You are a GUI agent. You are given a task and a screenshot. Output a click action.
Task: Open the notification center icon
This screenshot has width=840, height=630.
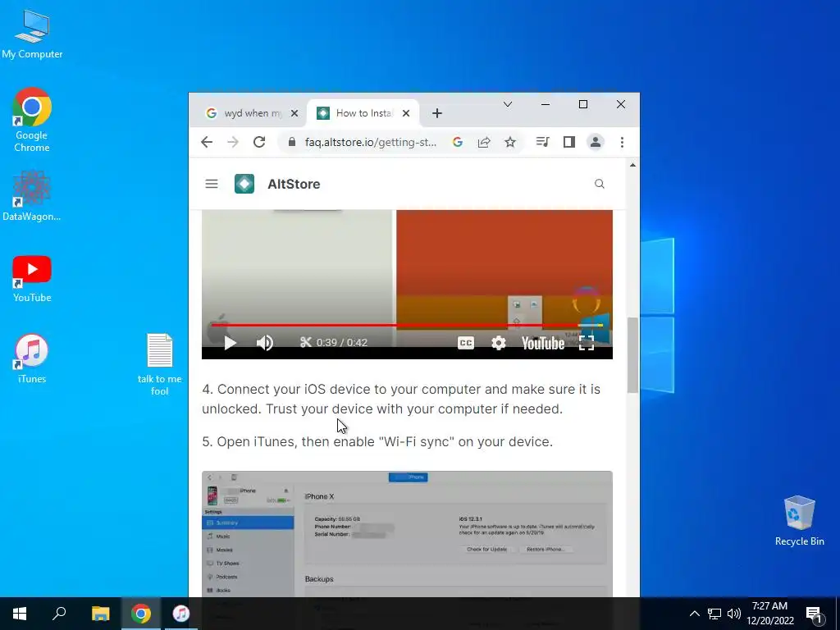point(814,614)
